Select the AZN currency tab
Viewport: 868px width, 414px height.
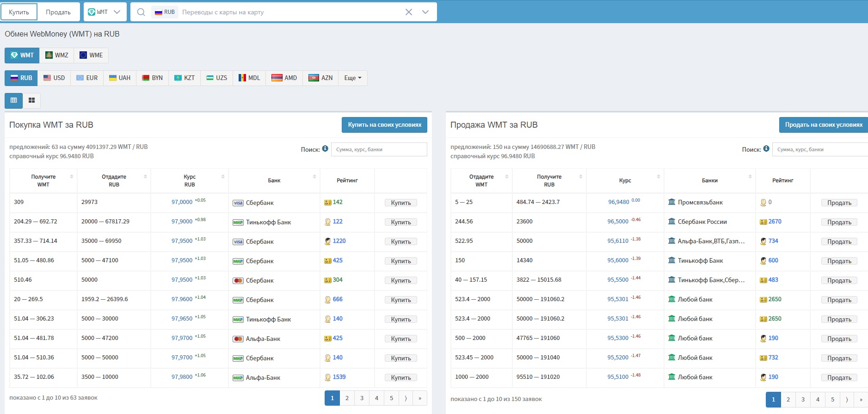pyautogui.click(x=320, y=78)
